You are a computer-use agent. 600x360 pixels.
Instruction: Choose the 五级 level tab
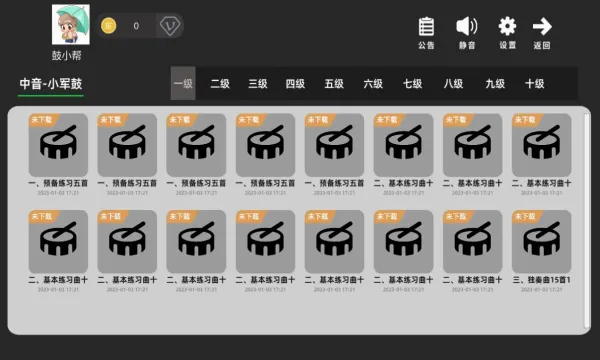(334, 83)
